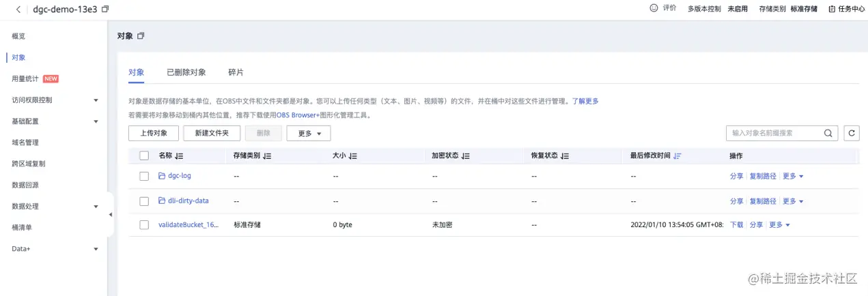Open 跨区域复制 in the sidebar
This screenshot has width=868, height=296.
[x=29, y=164]
